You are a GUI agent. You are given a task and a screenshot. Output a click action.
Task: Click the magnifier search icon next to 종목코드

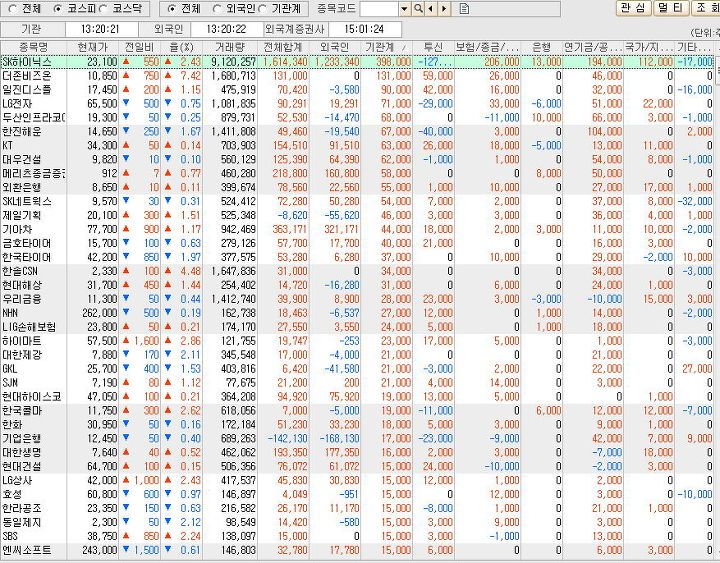click(418, 8)
